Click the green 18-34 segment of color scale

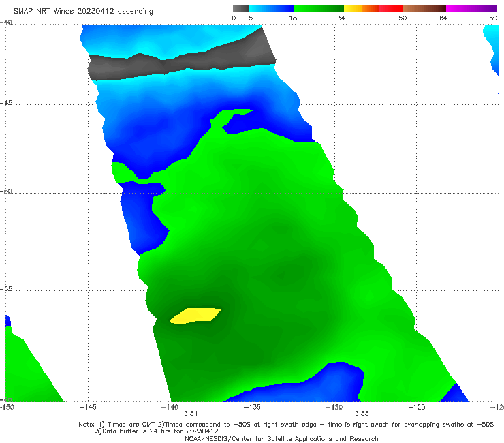(319, 8)
